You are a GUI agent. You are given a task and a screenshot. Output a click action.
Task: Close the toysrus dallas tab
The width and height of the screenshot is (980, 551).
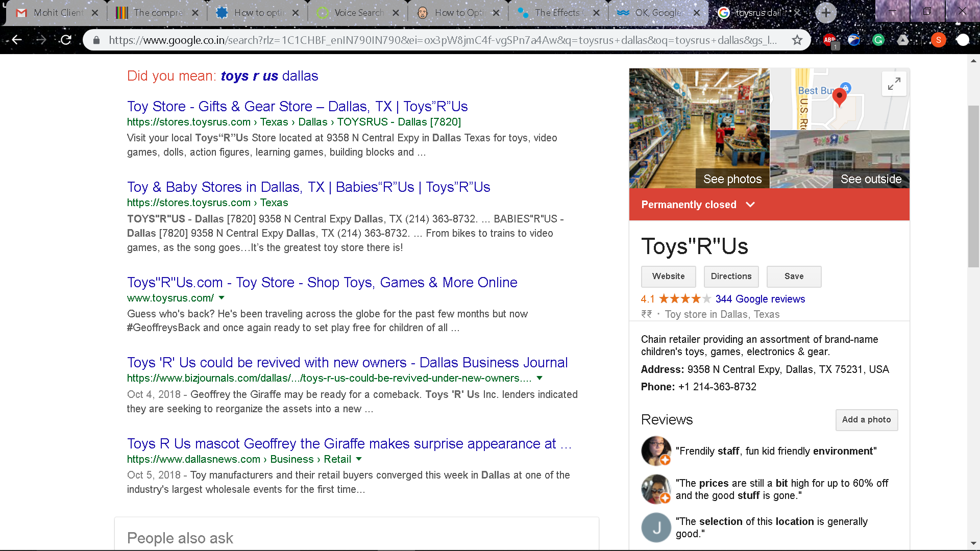[797, 13]
